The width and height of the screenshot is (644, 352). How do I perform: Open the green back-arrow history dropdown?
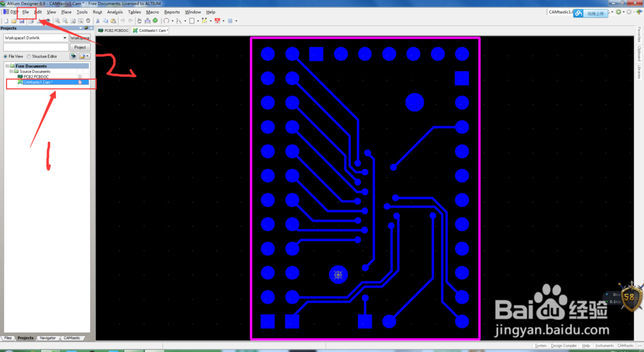623,12
